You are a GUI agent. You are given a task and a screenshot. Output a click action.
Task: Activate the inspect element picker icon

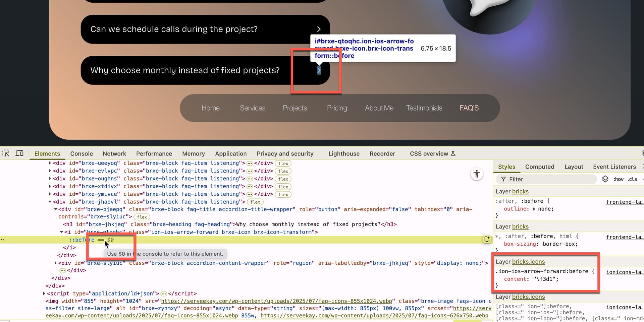pyautogui.click(x=6, y=153)
